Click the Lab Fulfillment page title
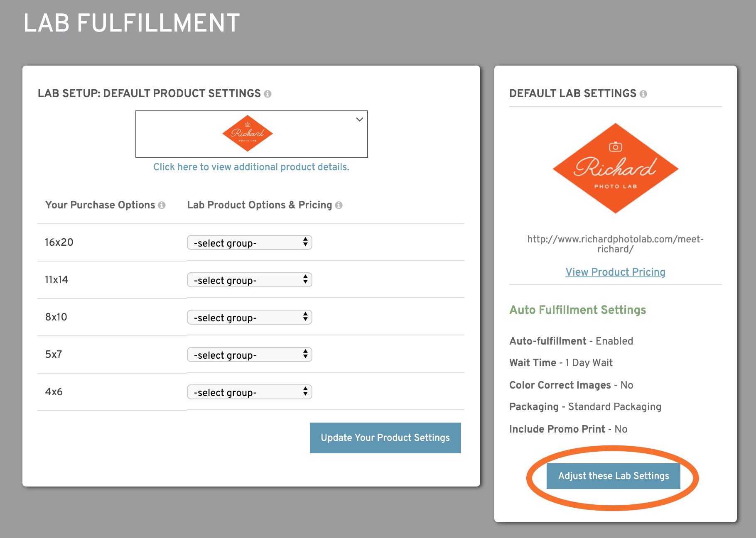The image size is (756, 538). pyautogui.click(x=132, y=23)
